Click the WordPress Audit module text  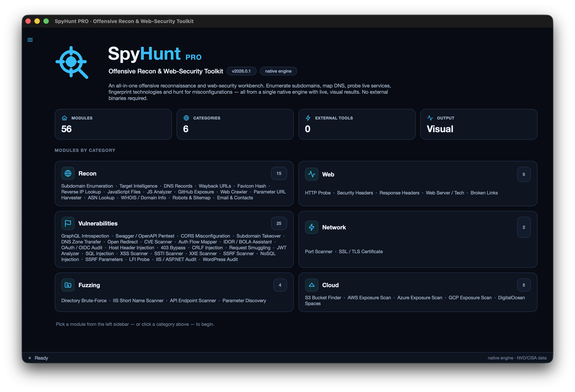(x=220, y=259)
